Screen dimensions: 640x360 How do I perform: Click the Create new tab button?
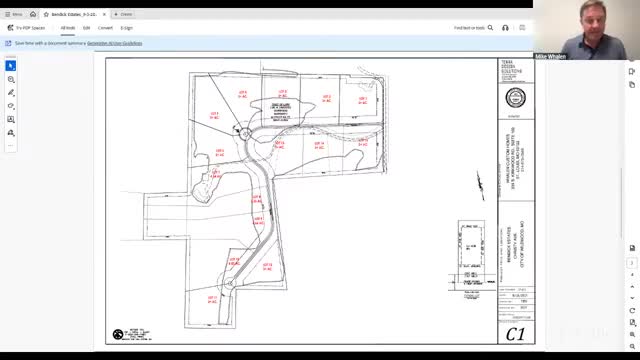click(x=123, y=14)
